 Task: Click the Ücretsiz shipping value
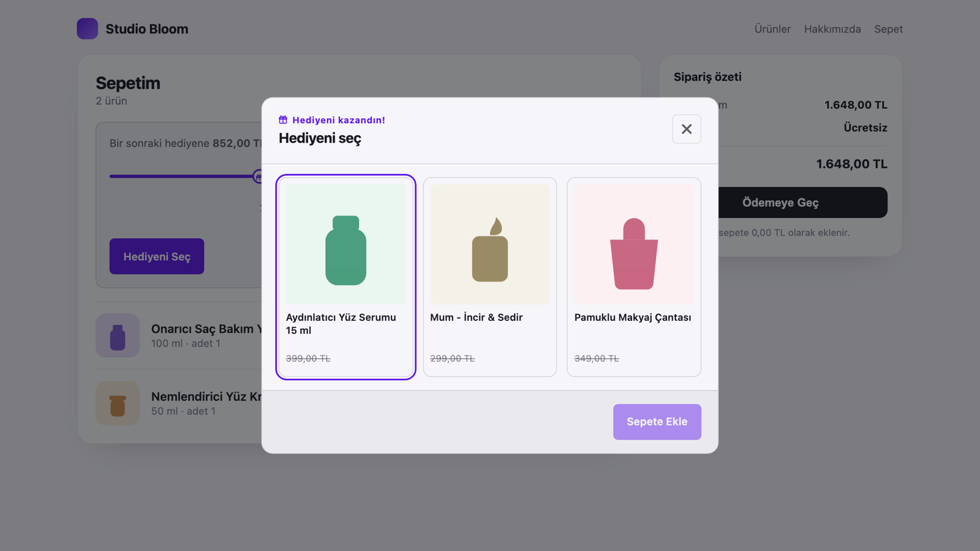coord(865,128)
